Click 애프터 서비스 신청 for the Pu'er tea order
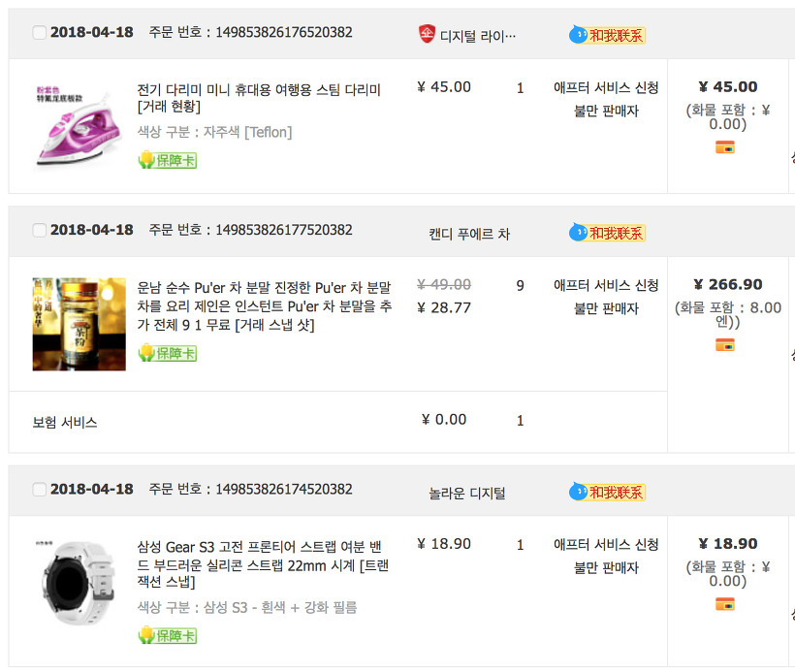 606,285
